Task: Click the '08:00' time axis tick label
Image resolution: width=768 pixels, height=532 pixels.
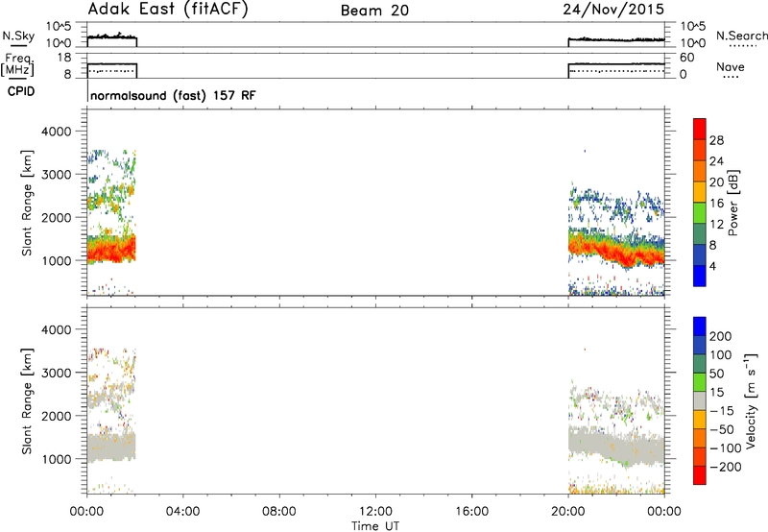Action: (279, 512)
